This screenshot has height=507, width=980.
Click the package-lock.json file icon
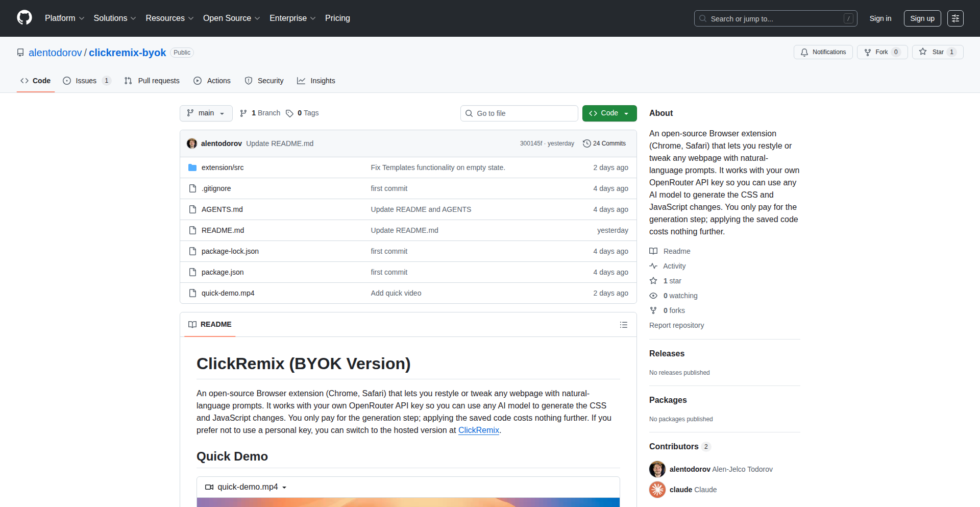pyautogui.click(x=192, y=251)
